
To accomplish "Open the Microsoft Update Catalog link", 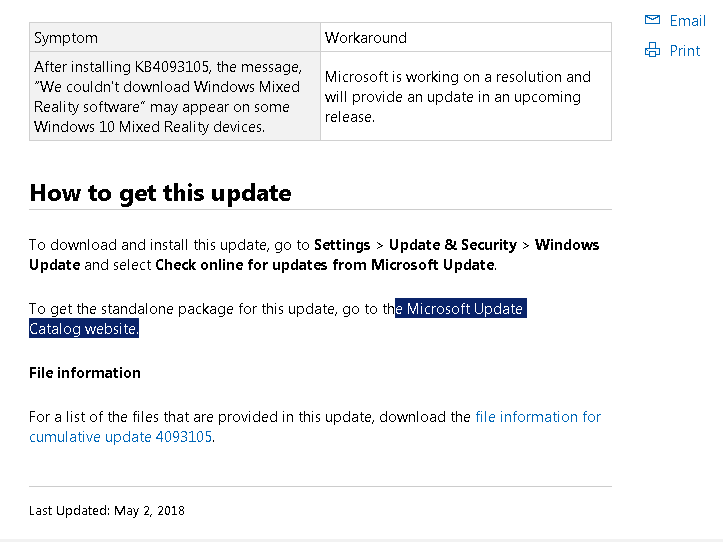I will 464,309.
